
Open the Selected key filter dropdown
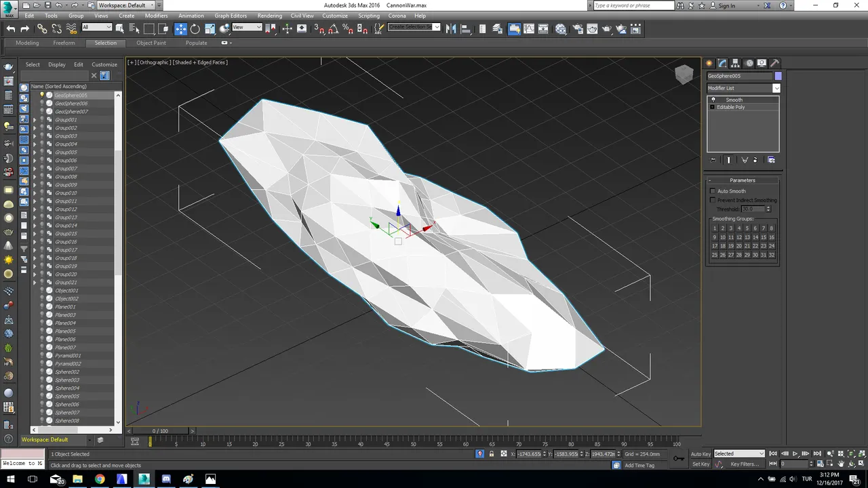click(x=739, y=453)
